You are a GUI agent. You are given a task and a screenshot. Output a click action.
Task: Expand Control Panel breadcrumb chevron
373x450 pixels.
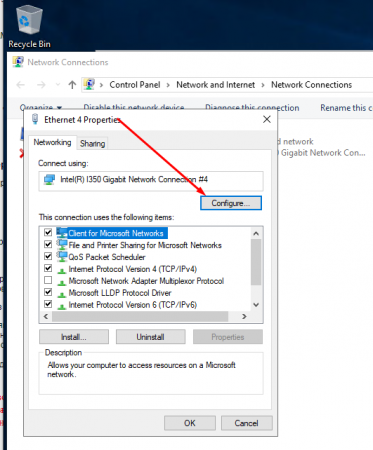coord(168,85)
